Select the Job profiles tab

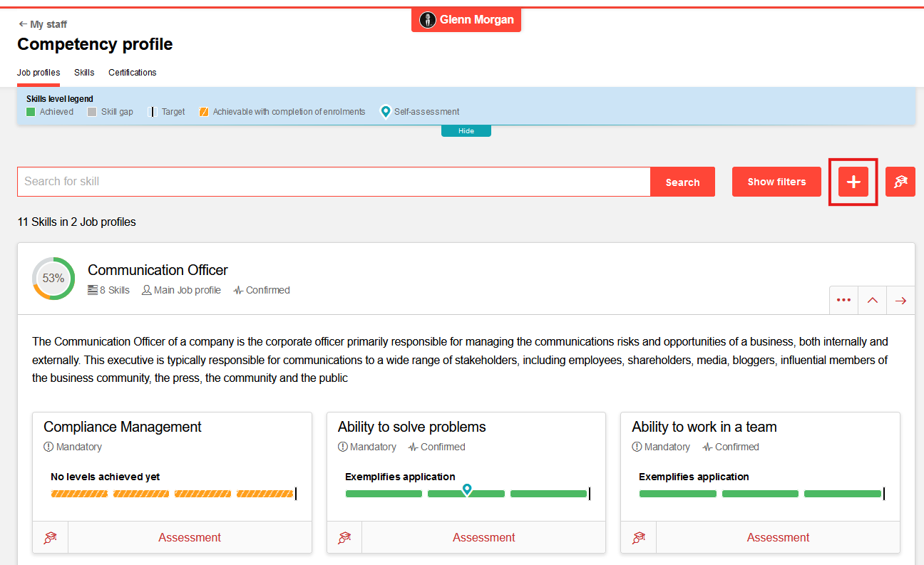pyautogui.click(x=38, y=73)
